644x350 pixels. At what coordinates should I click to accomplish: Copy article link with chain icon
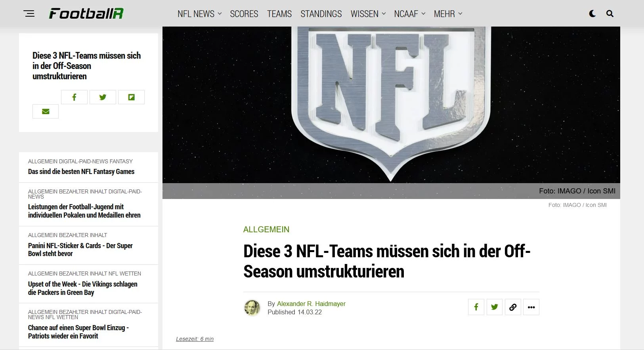513,307
